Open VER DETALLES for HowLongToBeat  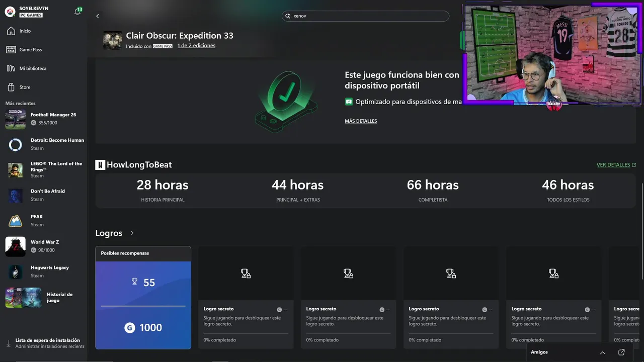(x=616, y=165)
